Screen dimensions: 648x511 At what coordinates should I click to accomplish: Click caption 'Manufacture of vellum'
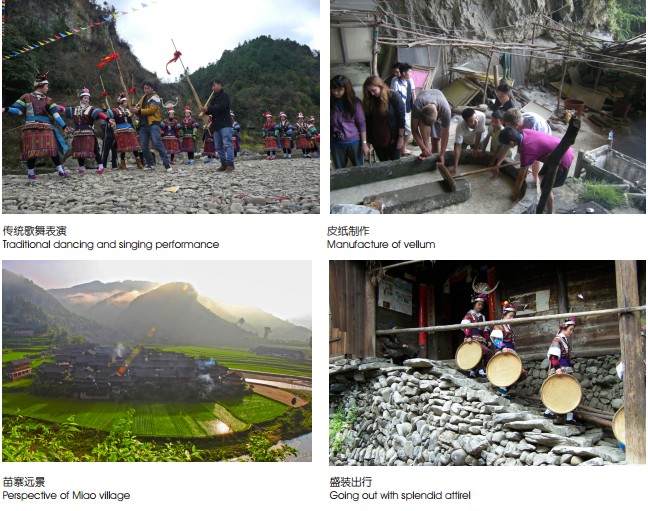coord(381,244)
